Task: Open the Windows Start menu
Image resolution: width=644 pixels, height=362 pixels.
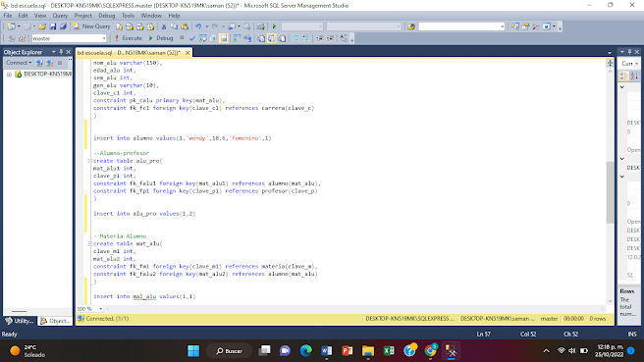Action: (193, 351)
